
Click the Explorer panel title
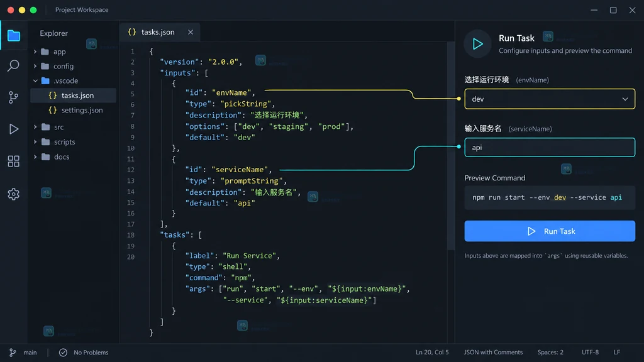coord(54,33)
